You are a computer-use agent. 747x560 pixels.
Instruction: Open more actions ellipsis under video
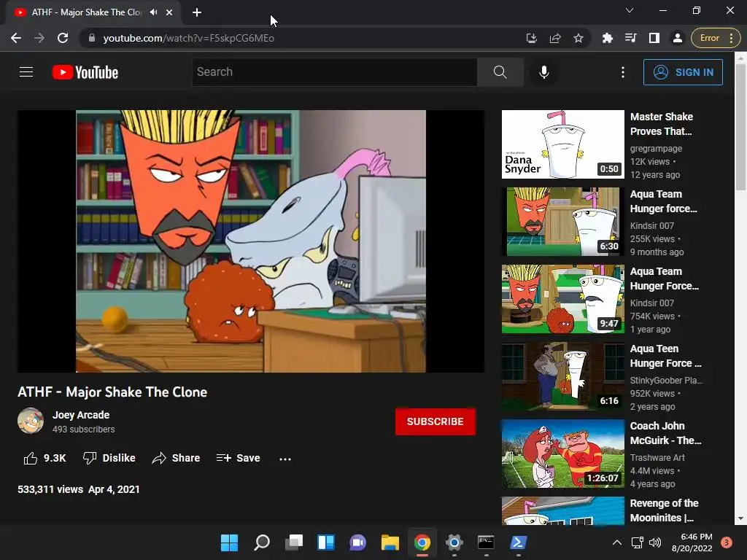285,459
